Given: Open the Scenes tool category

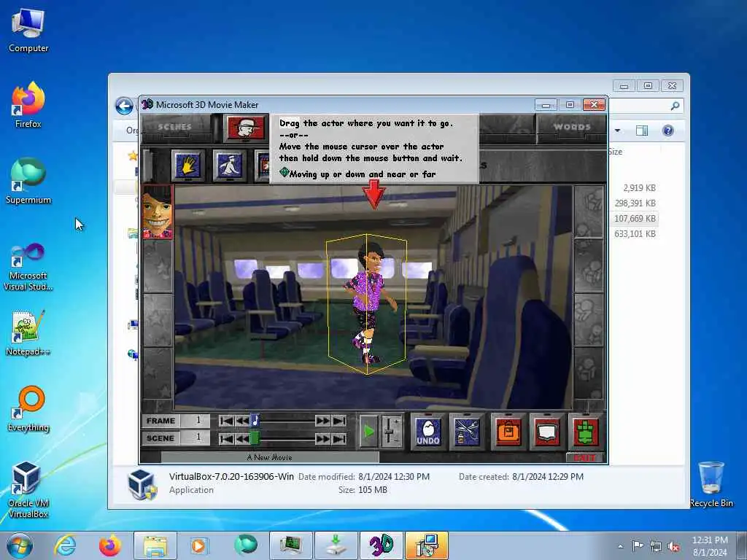Looking at the screenshot, I should tap(175, 127).
